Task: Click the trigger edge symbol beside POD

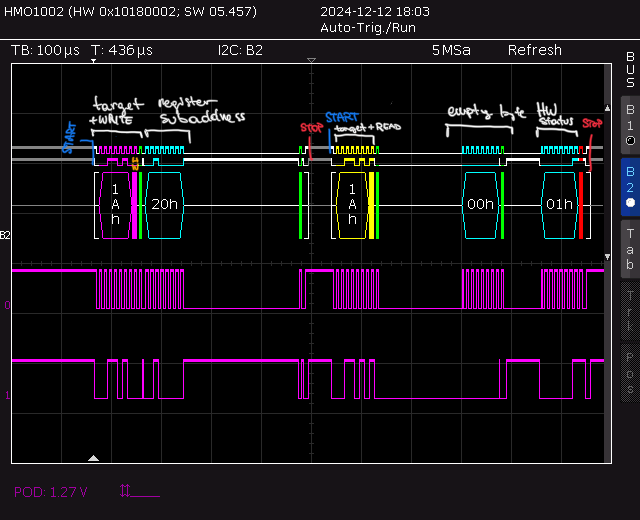Action: pos(138,491)
